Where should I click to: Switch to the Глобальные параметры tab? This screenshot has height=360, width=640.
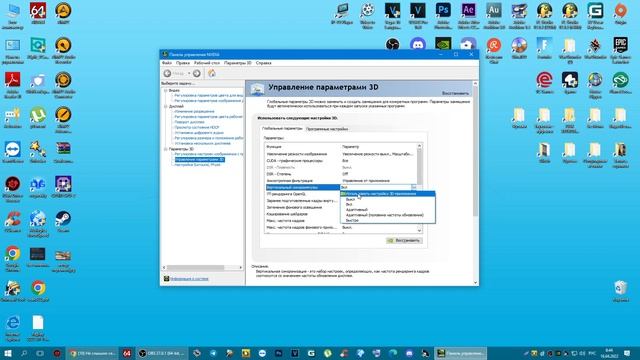[x=282, y=129]
